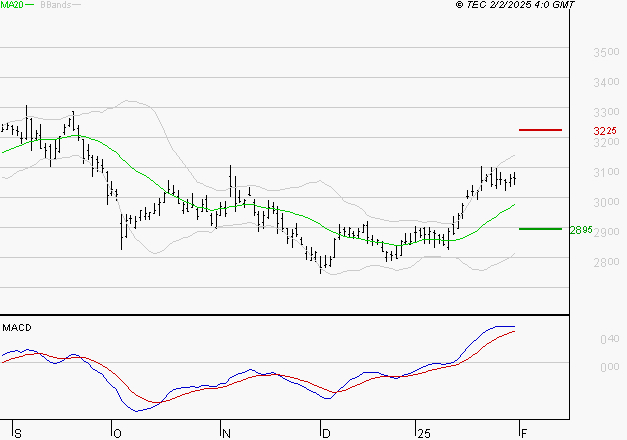Click the MACD panel label

pos(17,328)
